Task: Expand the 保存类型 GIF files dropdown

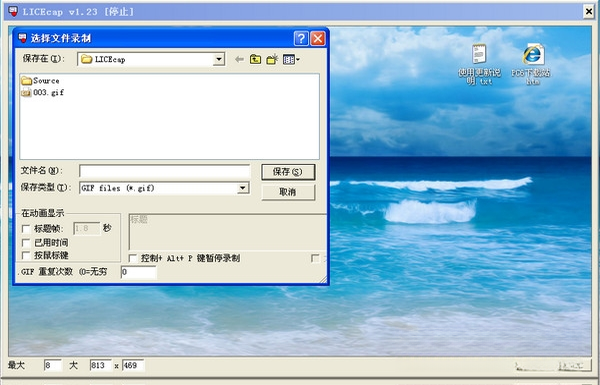Action: coord(243,188)
